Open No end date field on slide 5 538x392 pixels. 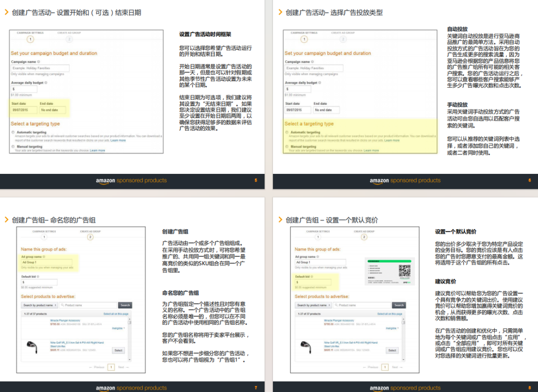52,110
